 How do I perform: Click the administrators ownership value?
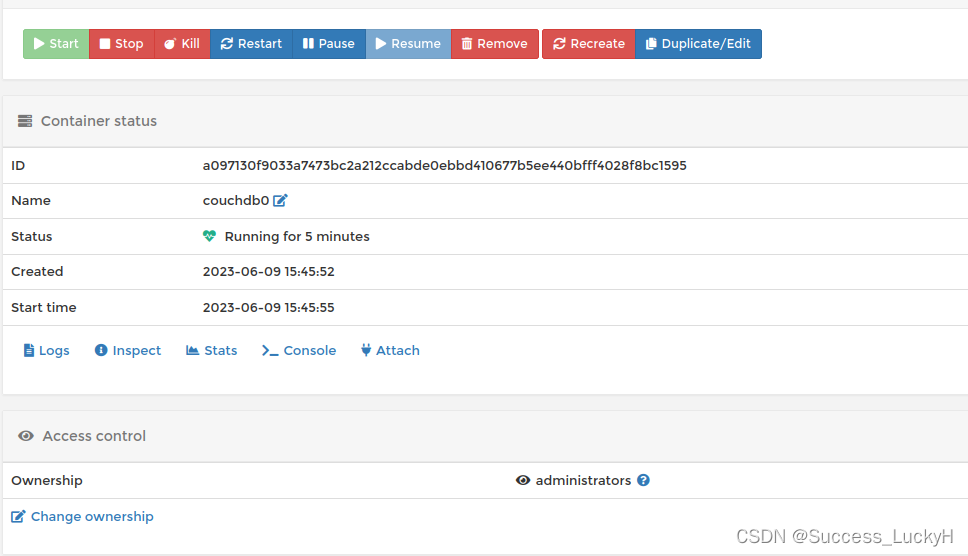583,480
